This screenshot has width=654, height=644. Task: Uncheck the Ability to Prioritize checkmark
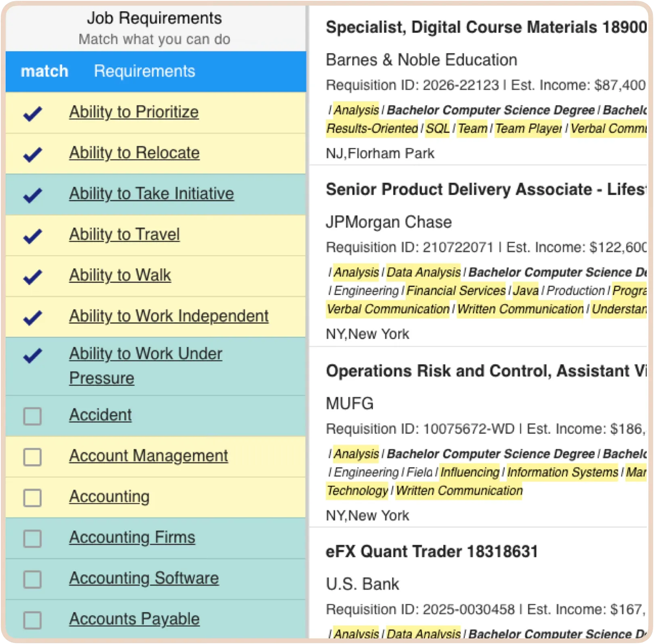[x=33, y=113]
